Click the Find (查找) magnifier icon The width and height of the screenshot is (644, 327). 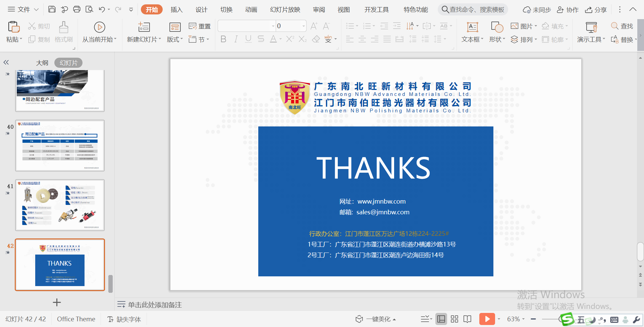[614, 26]
